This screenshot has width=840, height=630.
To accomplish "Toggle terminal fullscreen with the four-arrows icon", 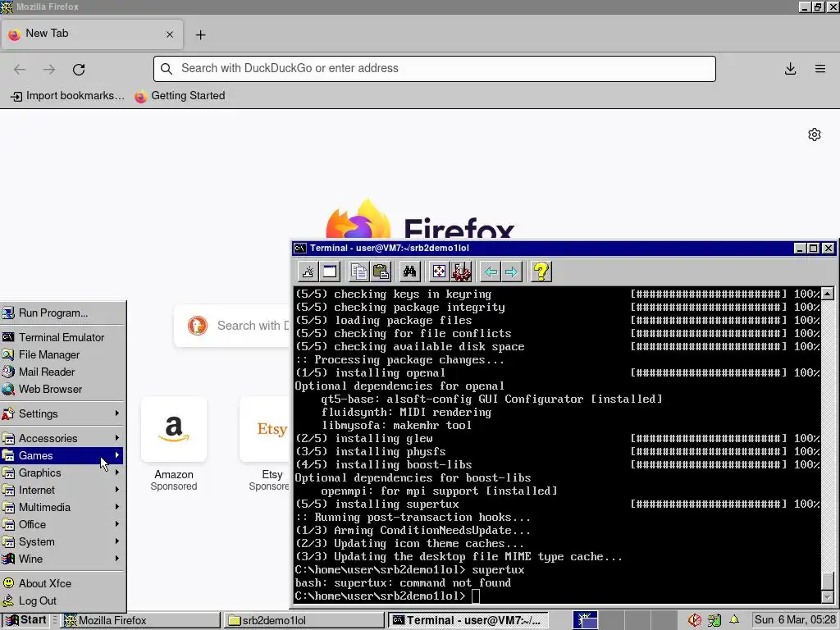I will [x=440, y=272].
